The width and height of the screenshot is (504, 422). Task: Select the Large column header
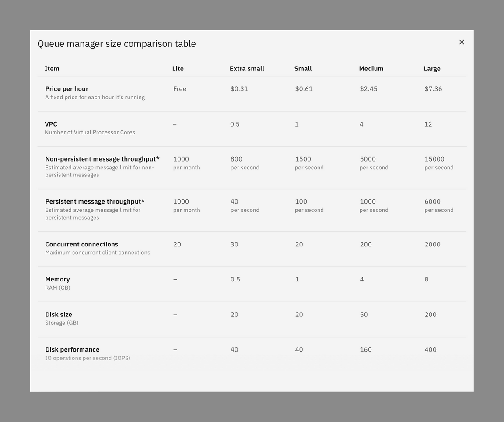tap(432, 68)
